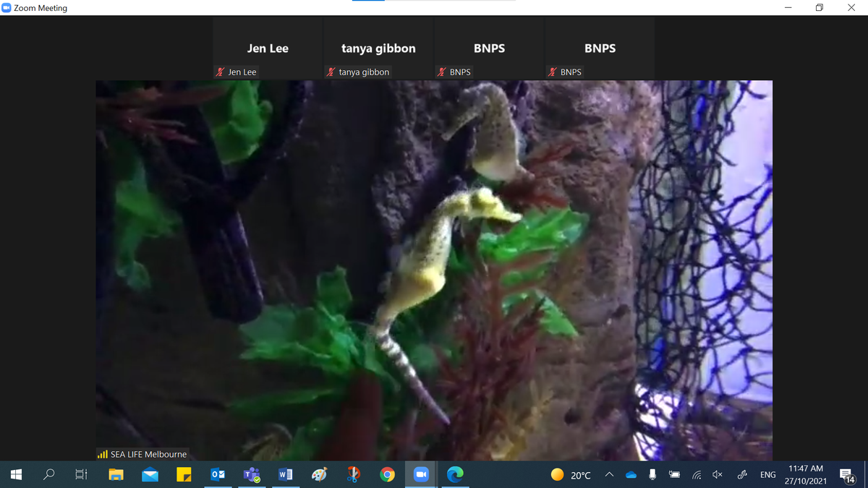
Task: Click the pen workspace tray icon
Action: click(x=742, y=475)
